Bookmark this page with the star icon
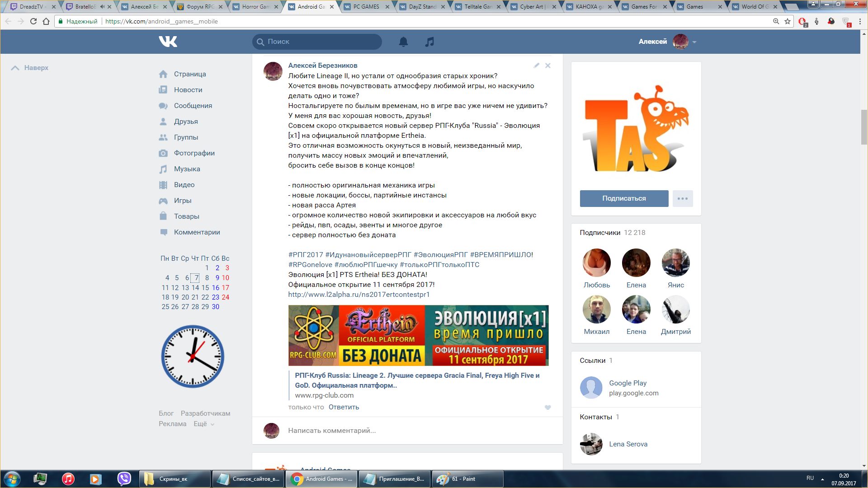The height and width of the screenshot is (488, 868). (x=788, y=21)
